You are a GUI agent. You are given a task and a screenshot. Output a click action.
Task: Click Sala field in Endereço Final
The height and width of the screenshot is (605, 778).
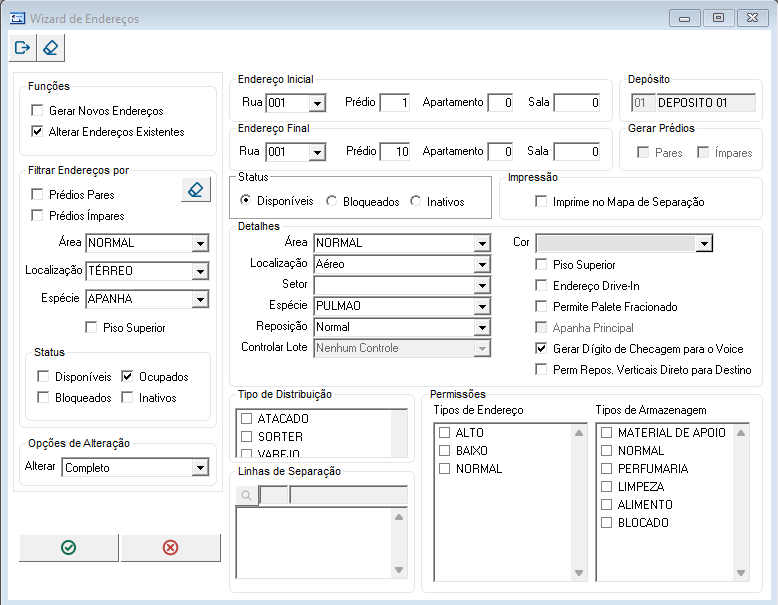[x=577, y=151]
